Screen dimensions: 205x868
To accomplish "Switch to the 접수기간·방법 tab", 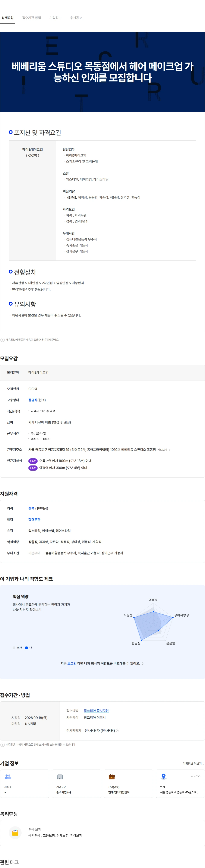I will pyautogui.click(x=32, y=18).
